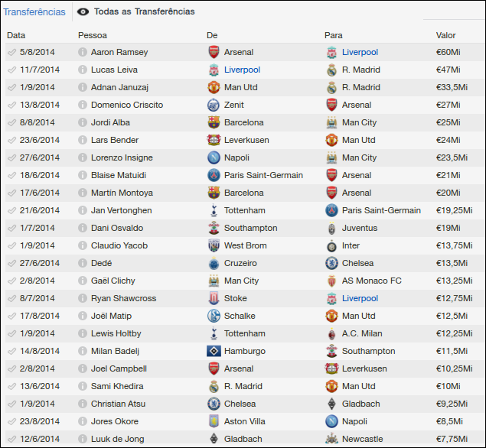Click info icon beside Sami Khedira
486x448 pixels.
pos(83,386)
